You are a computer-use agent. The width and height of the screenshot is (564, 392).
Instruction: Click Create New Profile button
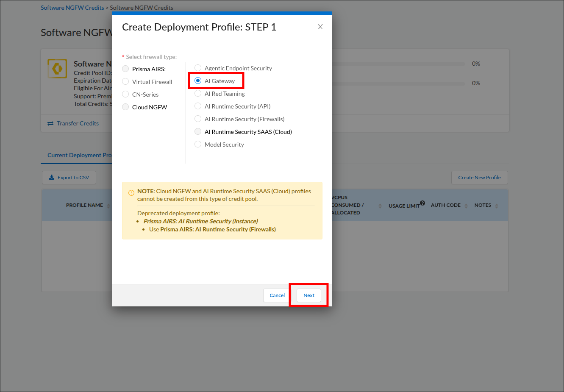click(x=480, y=178)
